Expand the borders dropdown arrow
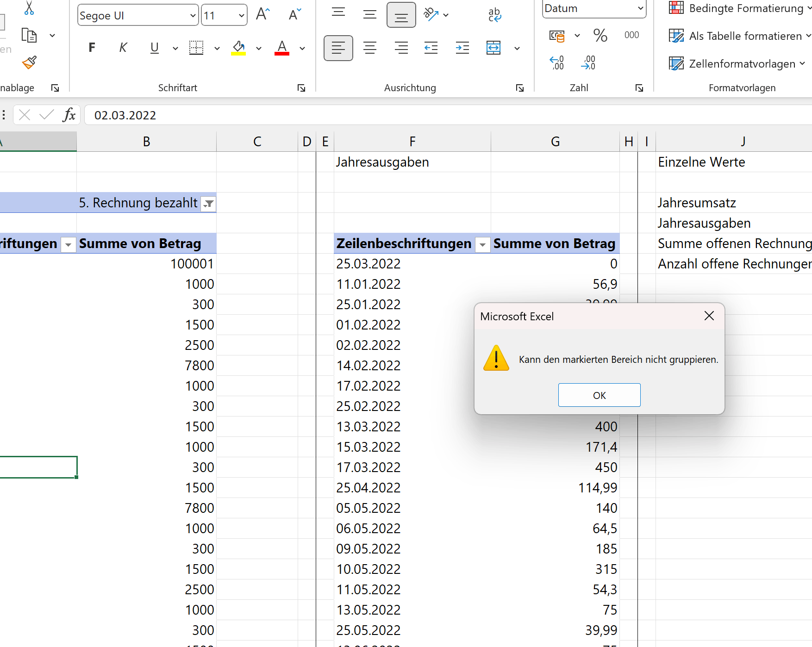Viewport: 812px width, 647px height. point(217,48)
